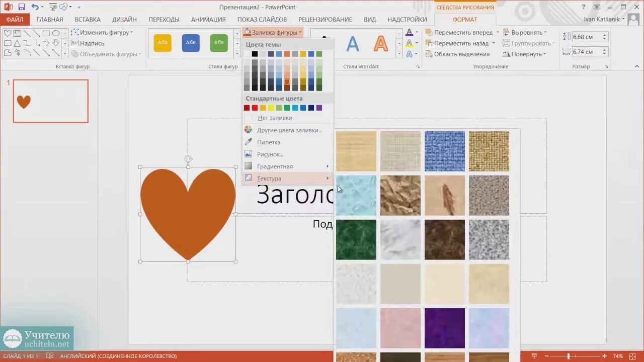Choose the fish fossil texture
This screenshot has width=644, height=362.
tap(445, 196)
